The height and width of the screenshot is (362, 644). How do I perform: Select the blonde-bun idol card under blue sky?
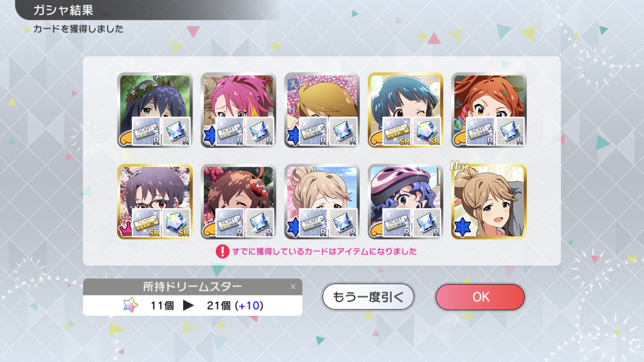[322, 202]
